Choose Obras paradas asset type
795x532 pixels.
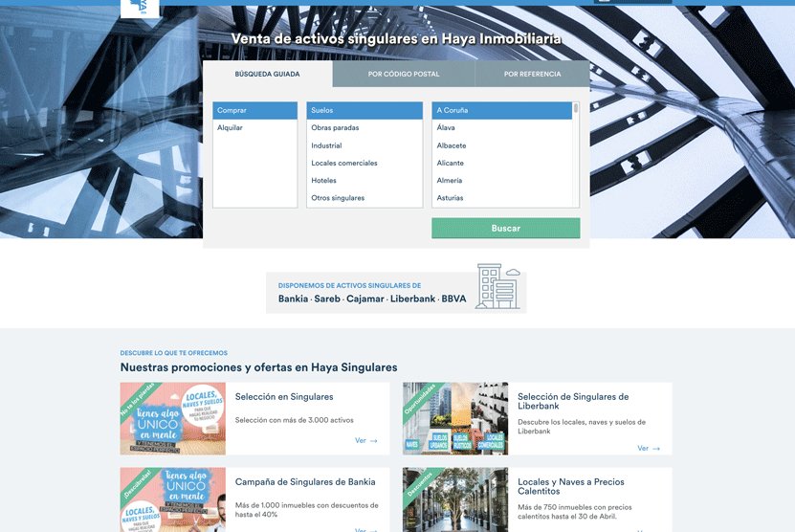tap(364, 128)
